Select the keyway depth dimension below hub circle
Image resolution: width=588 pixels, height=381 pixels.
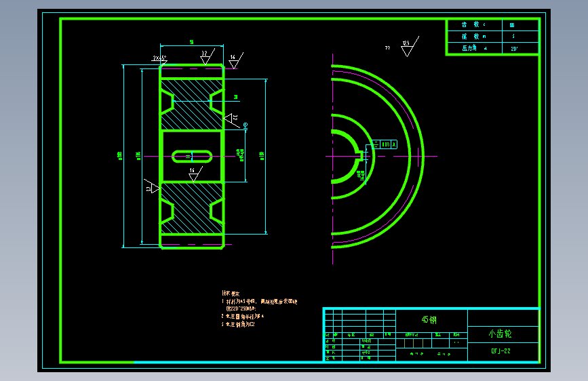(x=361, y=175)
